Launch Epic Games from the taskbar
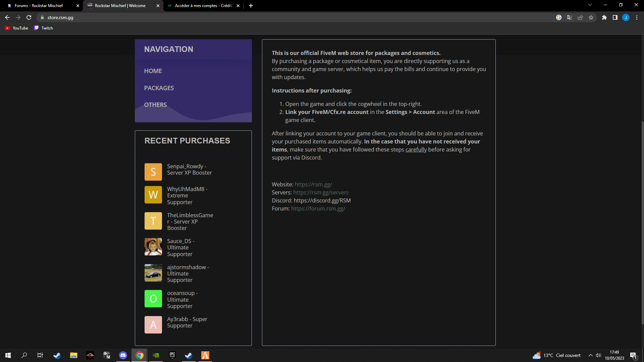 pyautogui.click(x=172, y=355)
